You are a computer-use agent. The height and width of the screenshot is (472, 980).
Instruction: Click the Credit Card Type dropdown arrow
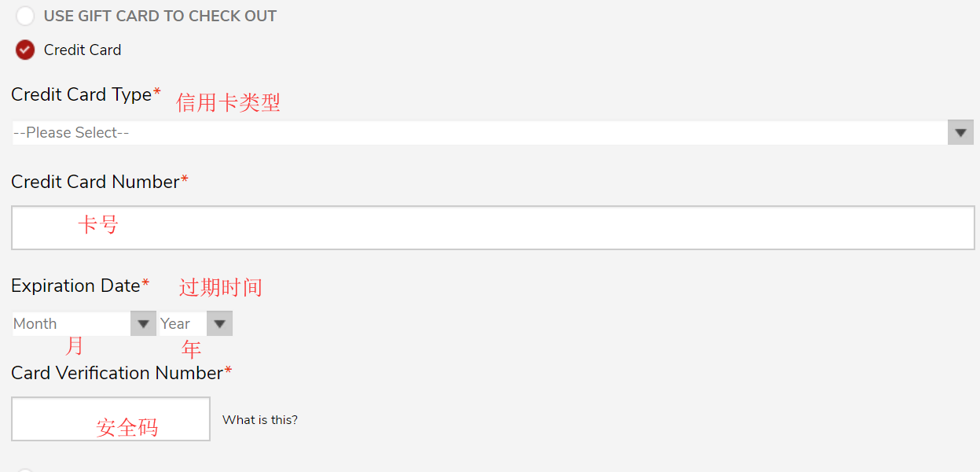click(960, 133)
